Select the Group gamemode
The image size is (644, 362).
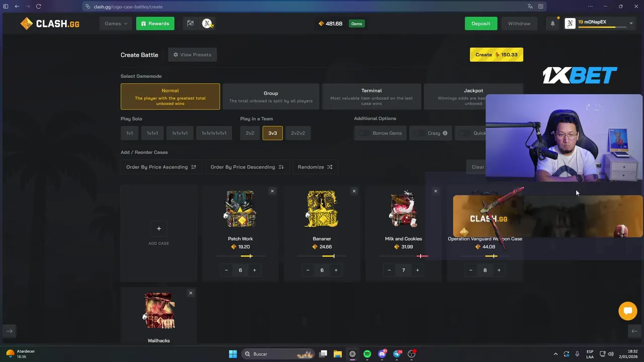pos(271,97)
